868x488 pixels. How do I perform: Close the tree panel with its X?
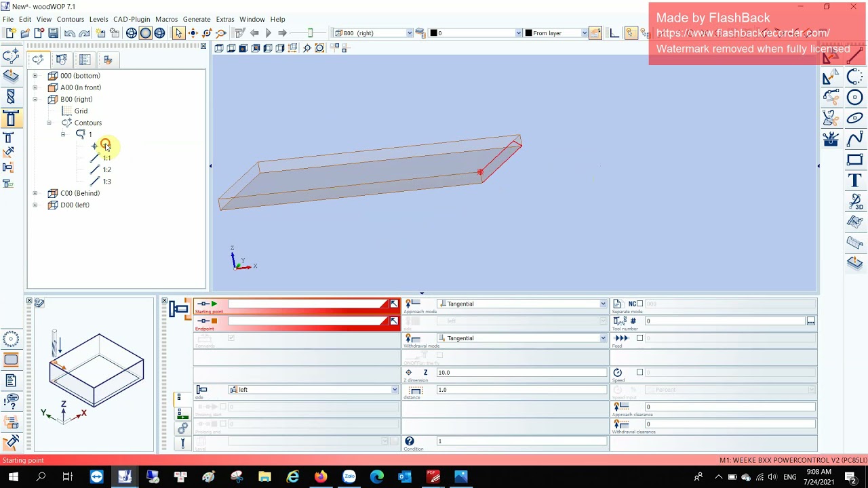click(203, 46)
